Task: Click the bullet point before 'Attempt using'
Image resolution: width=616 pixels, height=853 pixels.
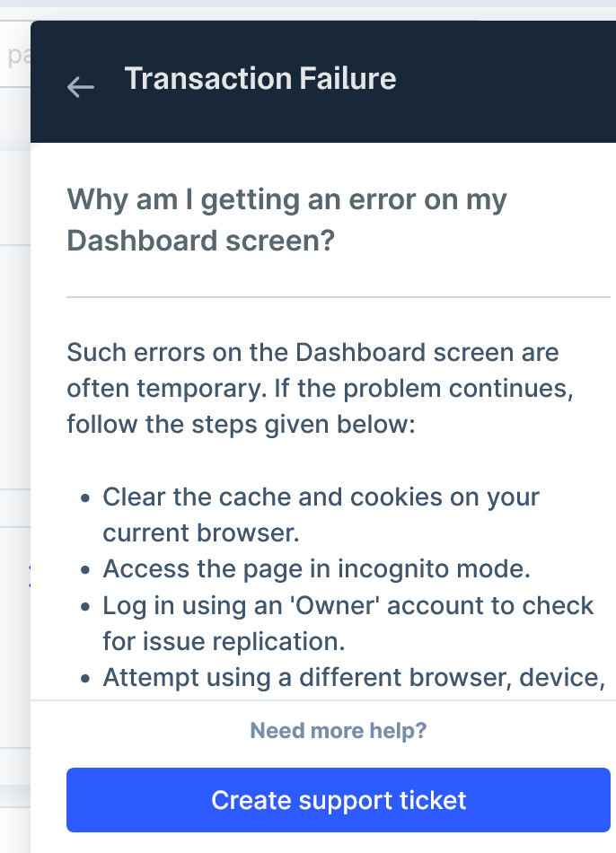Action: point(85,678)
